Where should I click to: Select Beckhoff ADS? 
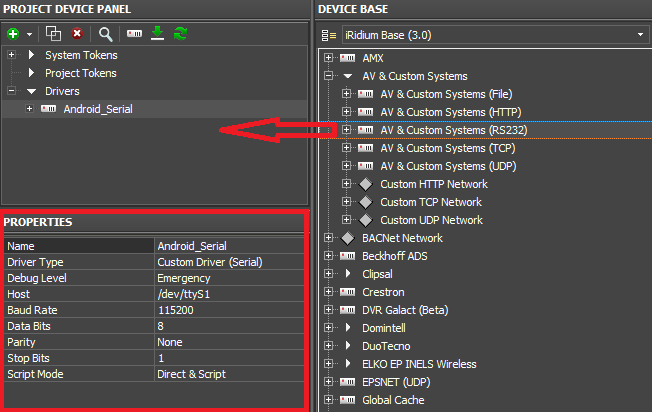click(x=395, y=256)
